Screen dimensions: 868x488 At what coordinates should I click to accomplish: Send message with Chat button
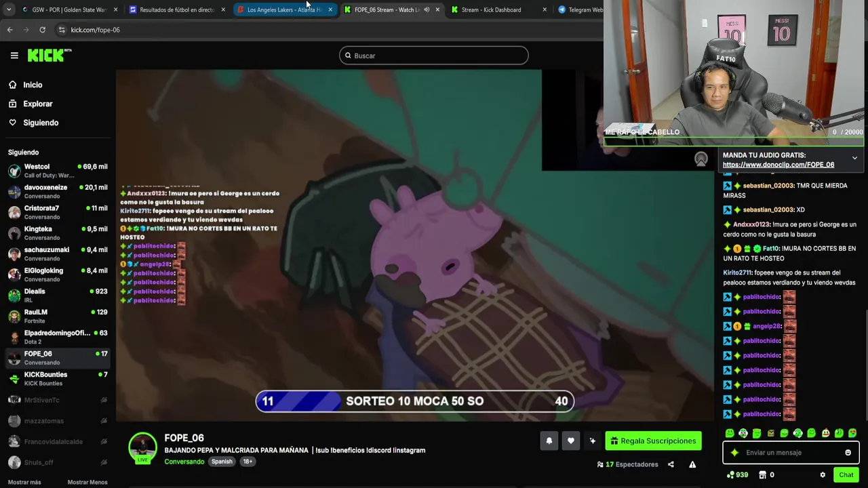click(x=846, y=474)
